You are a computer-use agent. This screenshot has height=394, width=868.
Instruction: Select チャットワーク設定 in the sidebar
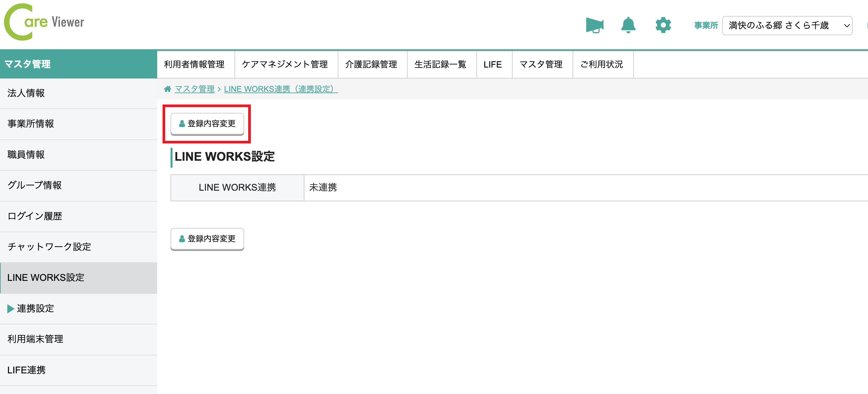[49, 247]
